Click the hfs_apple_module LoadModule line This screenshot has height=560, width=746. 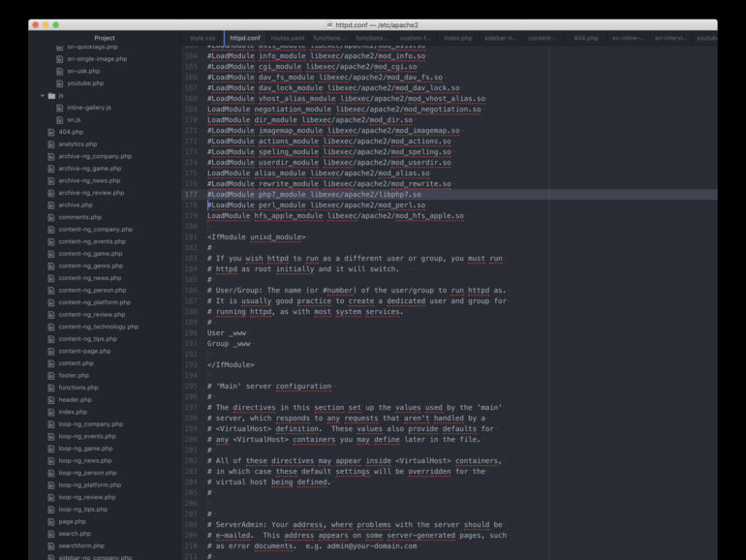point(335,216)
